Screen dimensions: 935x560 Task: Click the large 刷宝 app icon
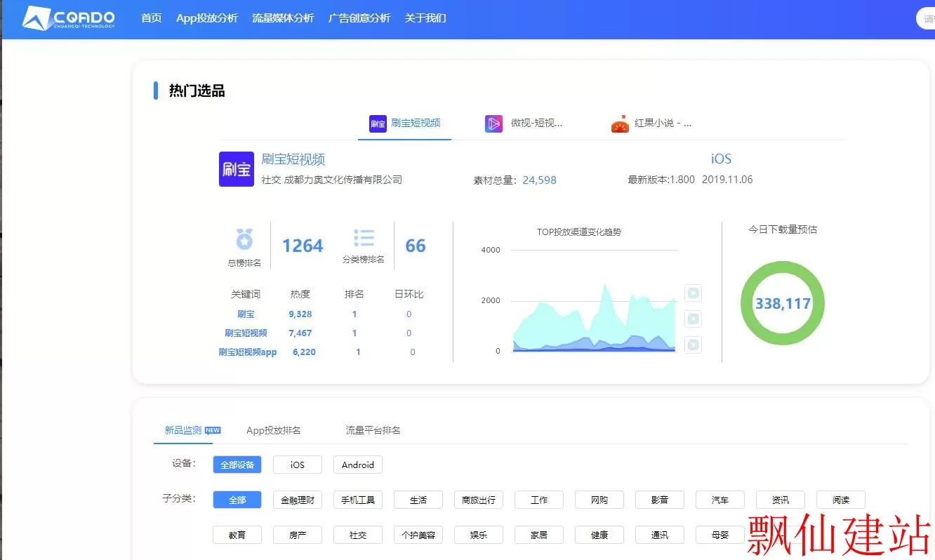click(x=237, y=169)
